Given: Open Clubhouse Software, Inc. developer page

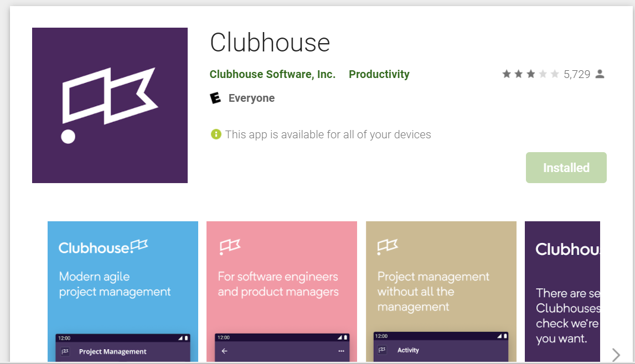Looking at the screenshot, I should pos(272,75).
